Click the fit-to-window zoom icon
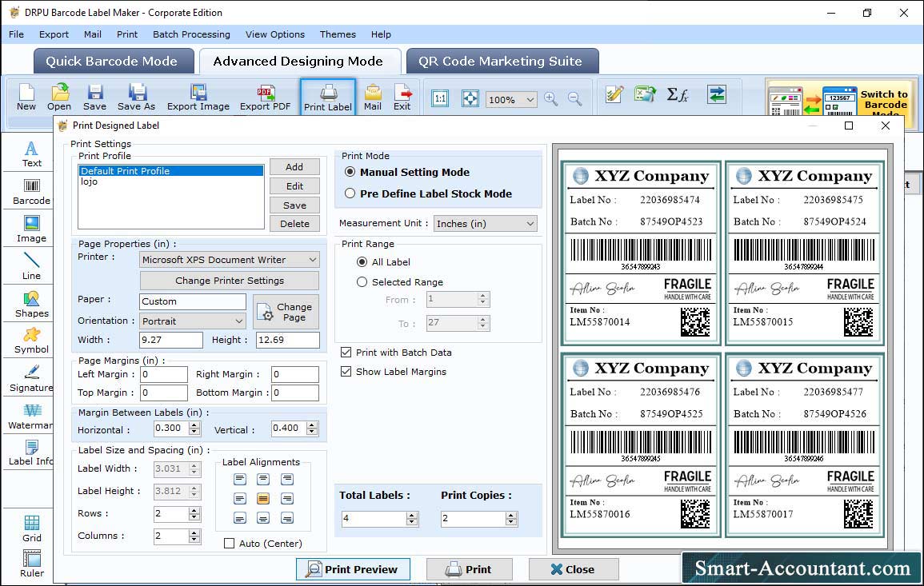Image resolution: width=924 pixels, height=586 pixels. coord(470,98)
